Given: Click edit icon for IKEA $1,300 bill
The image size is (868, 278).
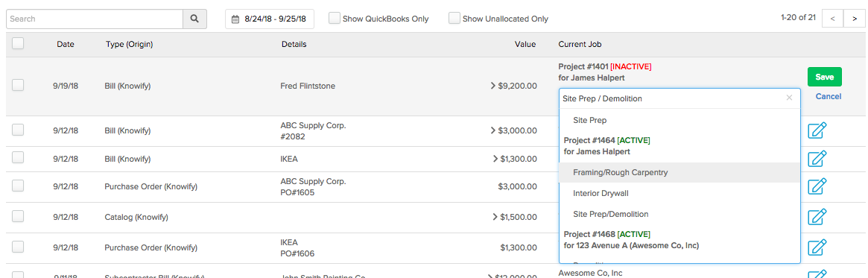Looking at the screenshot, I should [817, 159].
